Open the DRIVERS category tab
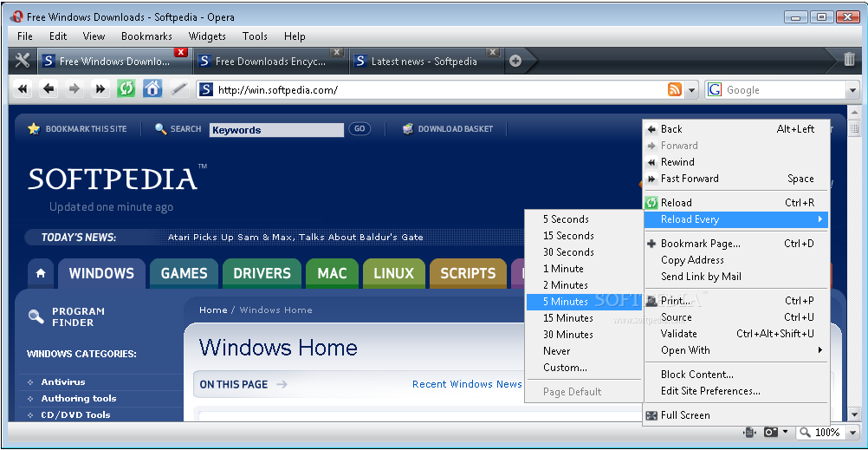 [x=262, y=273]
